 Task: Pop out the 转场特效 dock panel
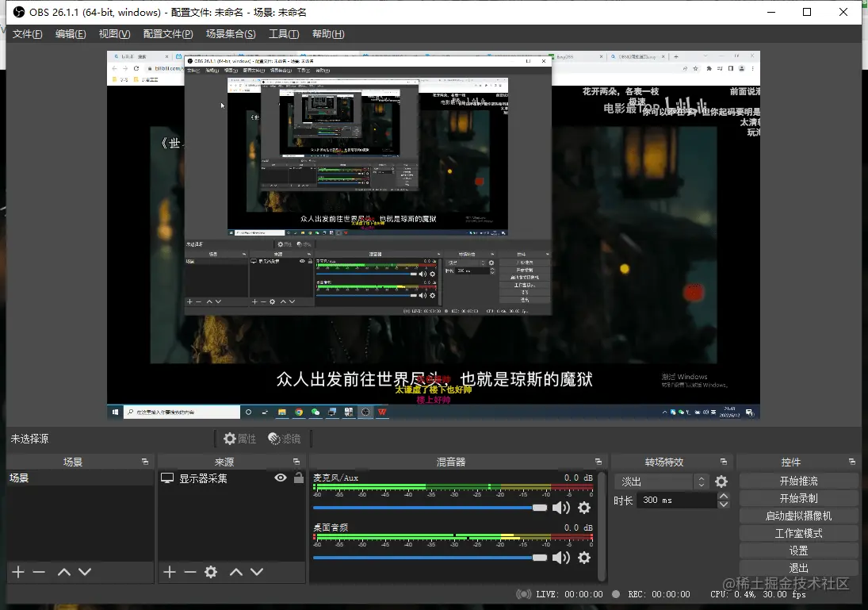tap(724, 462)
